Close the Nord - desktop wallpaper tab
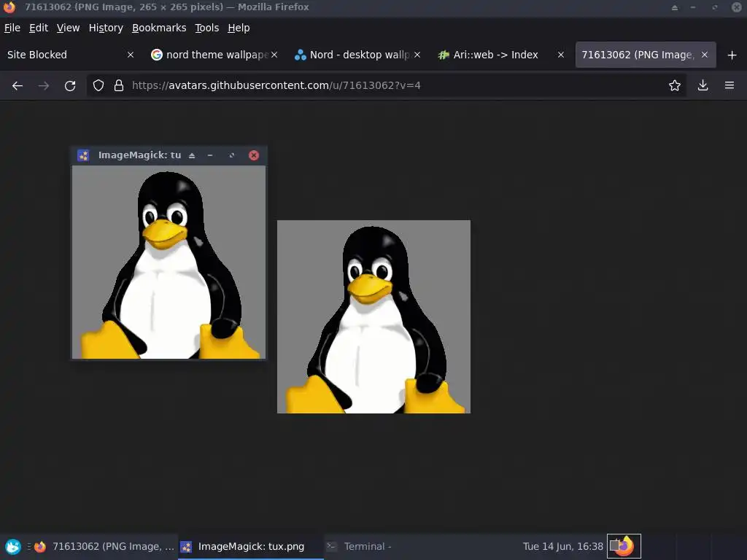 [417, 55]
